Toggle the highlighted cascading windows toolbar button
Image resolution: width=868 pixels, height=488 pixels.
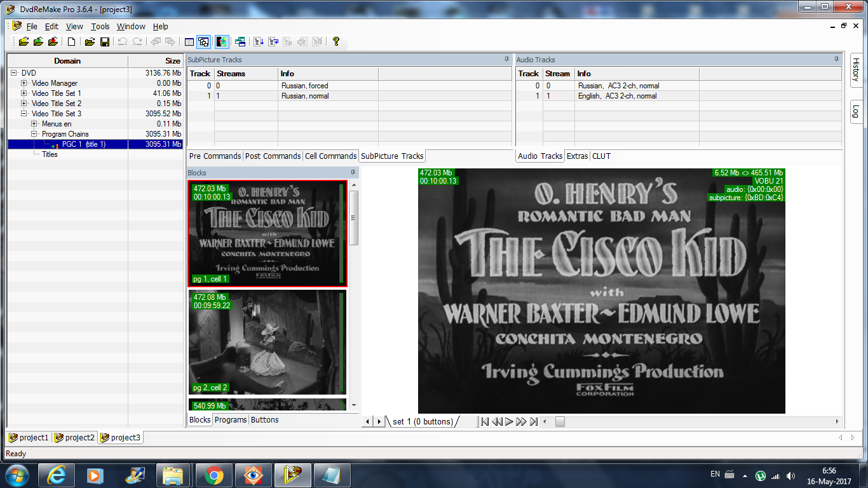[203, 42]
